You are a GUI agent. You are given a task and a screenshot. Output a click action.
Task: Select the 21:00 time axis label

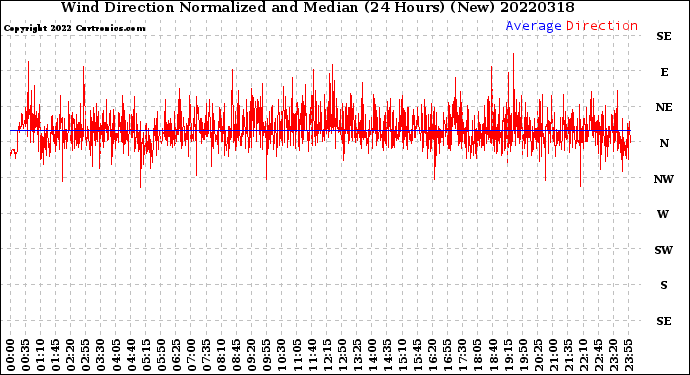point(553,355)
